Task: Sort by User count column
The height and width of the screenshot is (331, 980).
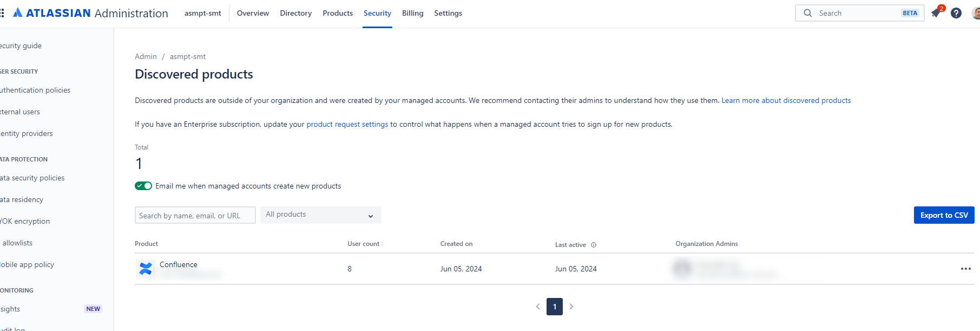Action: (365, 244)
